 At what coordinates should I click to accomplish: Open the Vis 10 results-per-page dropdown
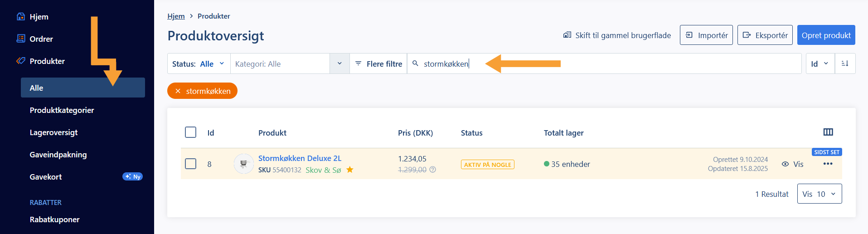point(819,194)
